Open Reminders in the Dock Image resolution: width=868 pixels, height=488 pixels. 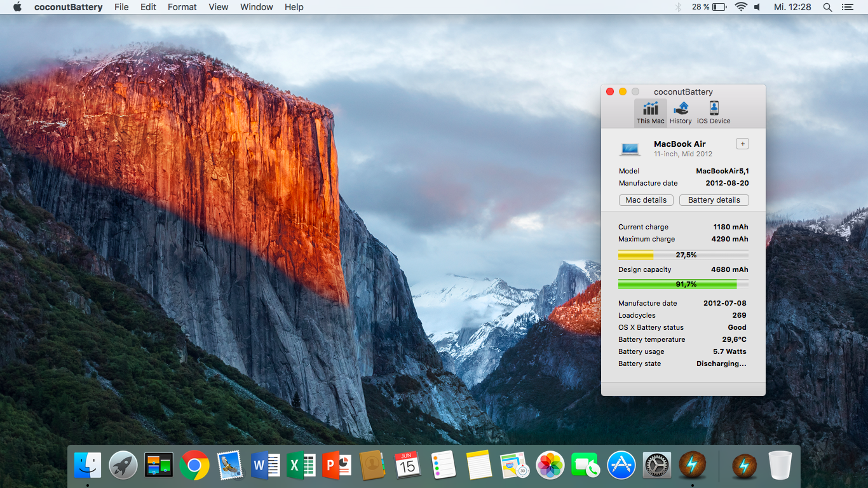coord(444,465)
